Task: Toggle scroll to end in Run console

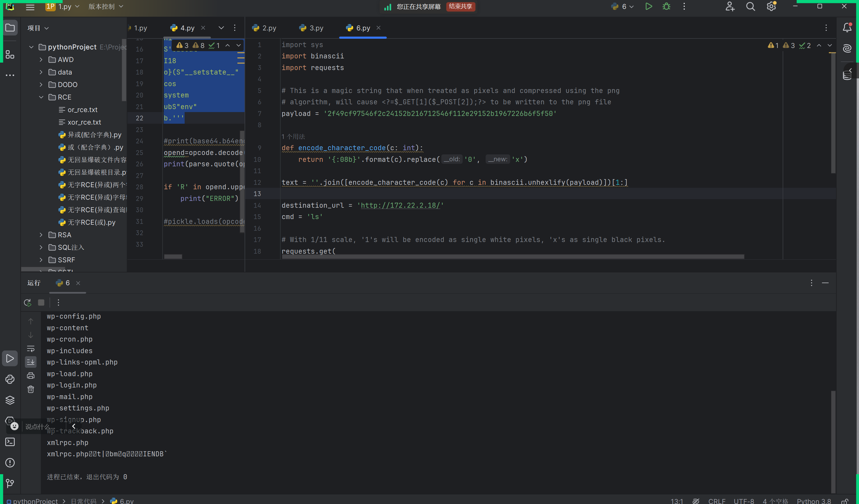Action: 31,362
